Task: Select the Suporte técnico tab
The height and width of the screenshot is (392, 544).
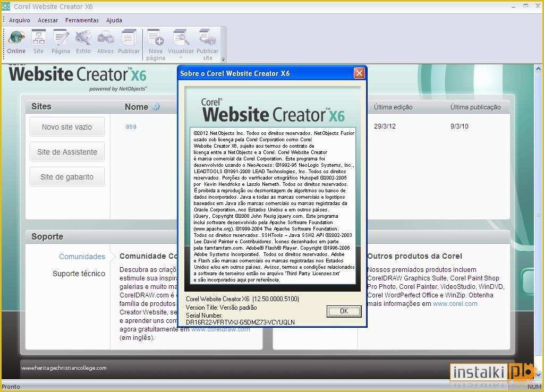Action: [79, 274]
